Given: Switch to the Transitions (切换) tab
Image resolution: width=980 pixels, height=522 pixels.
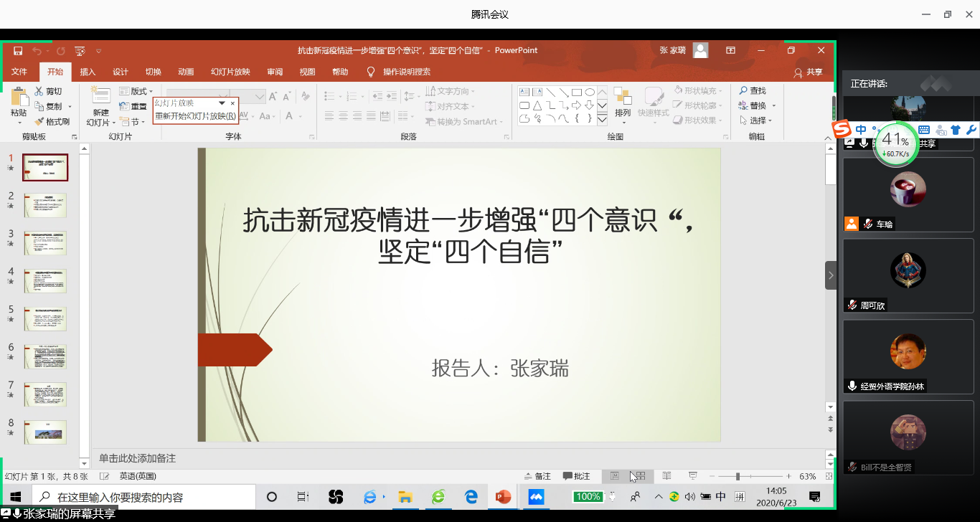Looking at the screenshot, I should (153, 72).
